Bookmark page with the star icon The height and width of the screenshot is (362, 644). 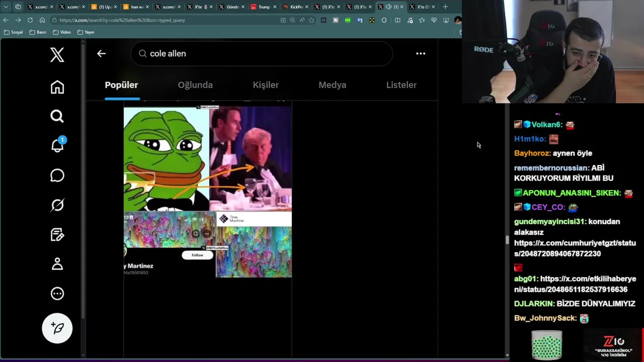pos(311,20)
